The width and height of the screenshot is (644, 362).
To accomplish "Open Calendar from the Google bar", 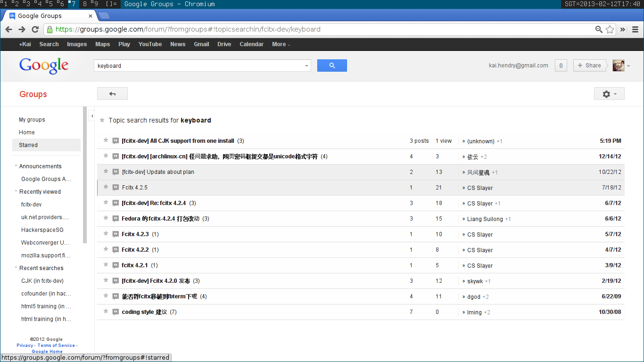I will point(251,44).
